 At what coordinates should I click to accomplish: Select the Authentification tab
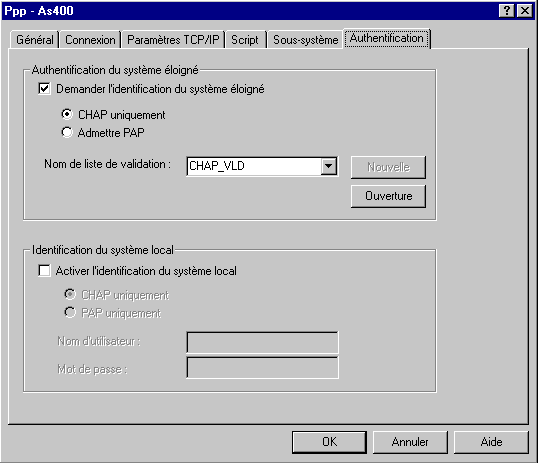[387, 38]
